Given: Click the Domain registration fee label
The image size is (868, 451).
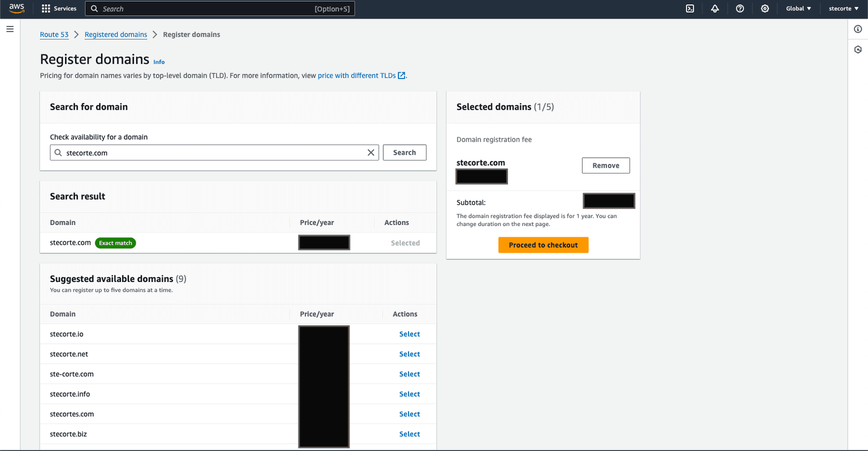Looking at the screenshot, I should click(x=494, y=140).
